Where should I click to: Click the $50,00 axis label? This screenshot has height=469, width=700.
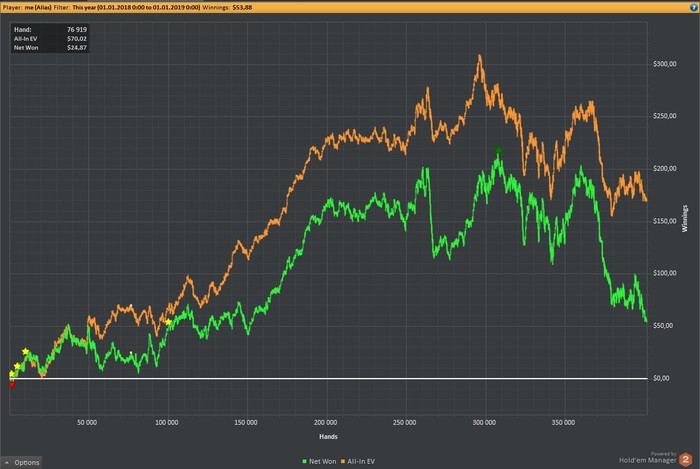pyautogui.click(x=663, y=326)
